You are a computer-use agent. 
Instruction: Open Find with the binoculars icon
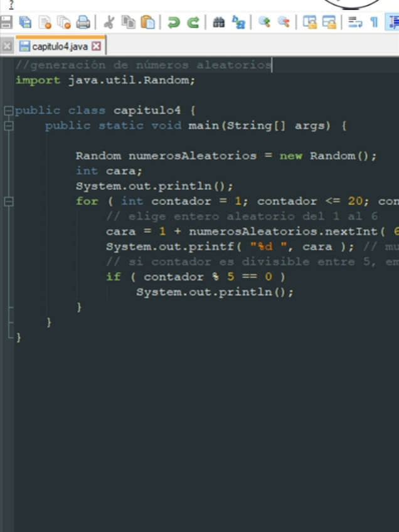[218, 23]
